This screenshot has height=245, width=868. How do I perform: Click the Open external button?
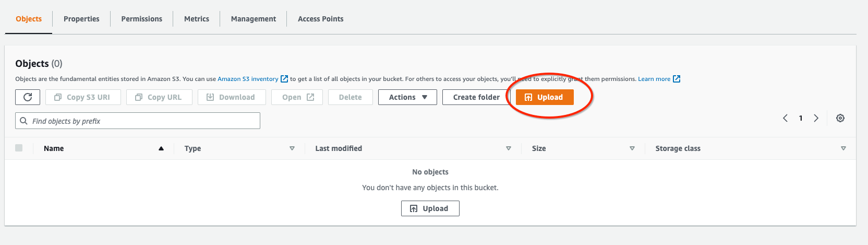coord(297,97)
